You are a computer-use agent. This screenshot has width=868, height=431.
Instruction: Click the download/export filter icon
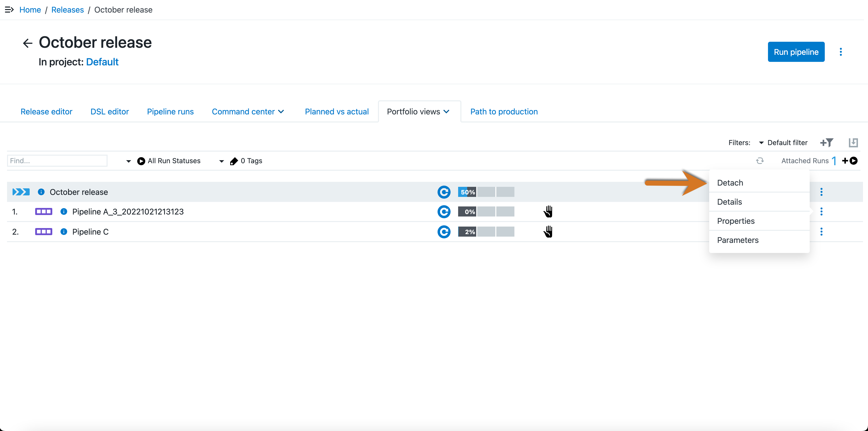[853, 143]
